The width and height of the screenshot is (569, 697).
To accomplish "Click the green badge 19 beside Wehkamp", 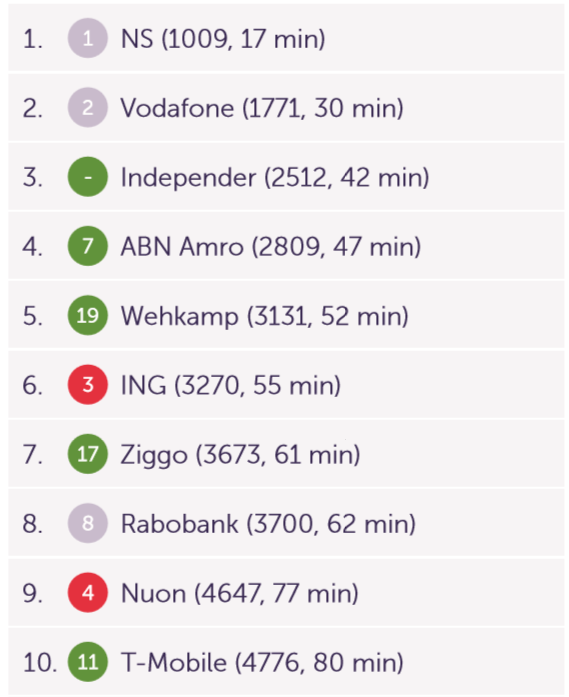I will [x=88, y=315].
